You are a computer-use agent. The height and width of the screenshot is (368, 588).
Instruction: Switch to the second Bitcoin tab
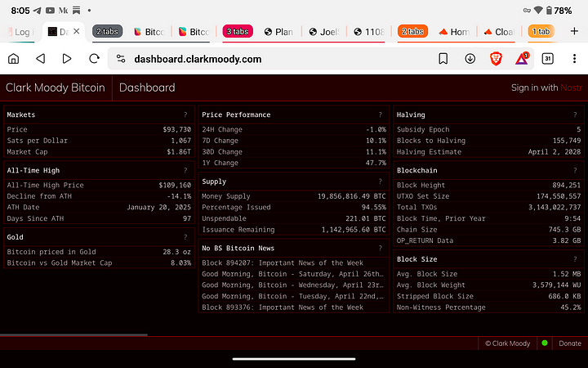point(194,32)
